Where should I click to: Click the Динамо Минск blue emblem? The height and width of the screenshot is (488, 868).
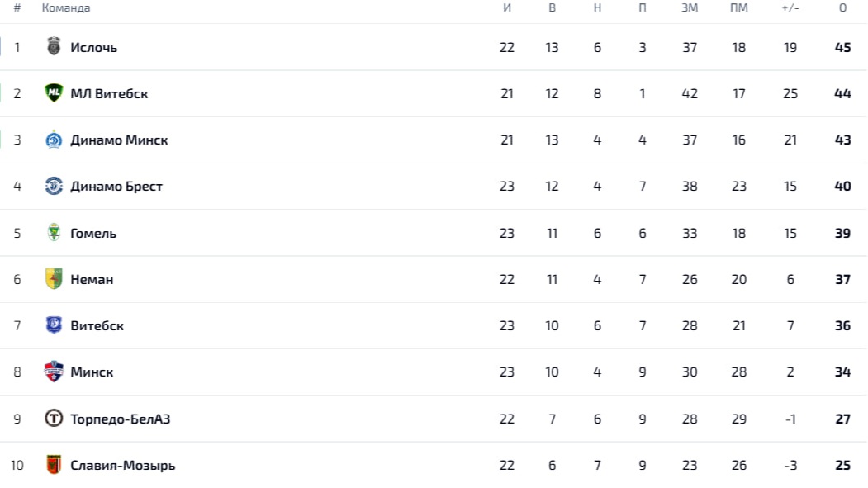click(x=54, y=140)
